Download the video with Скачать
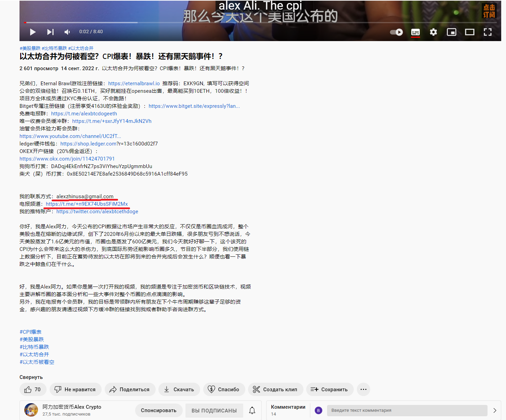The image size is (506, 420). [x=179, y=390]
